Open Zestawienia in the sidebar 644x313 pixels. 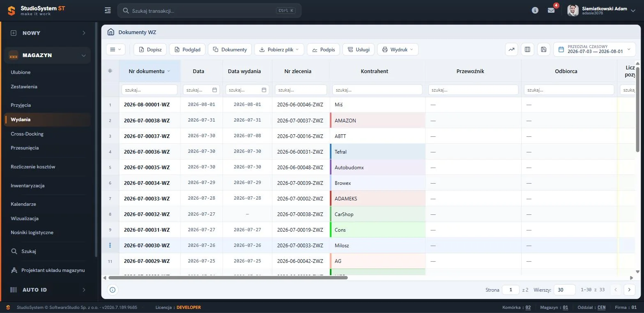24,87
